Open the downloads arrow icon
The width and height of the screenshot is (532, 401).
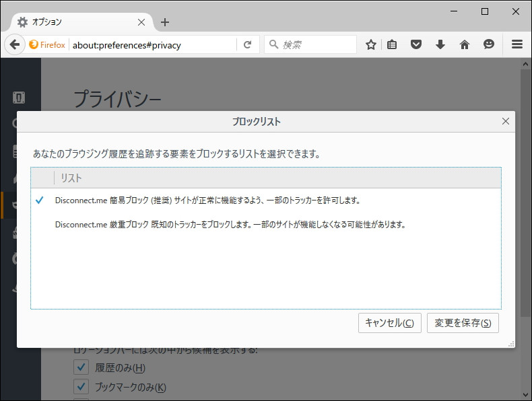point(440,44)
